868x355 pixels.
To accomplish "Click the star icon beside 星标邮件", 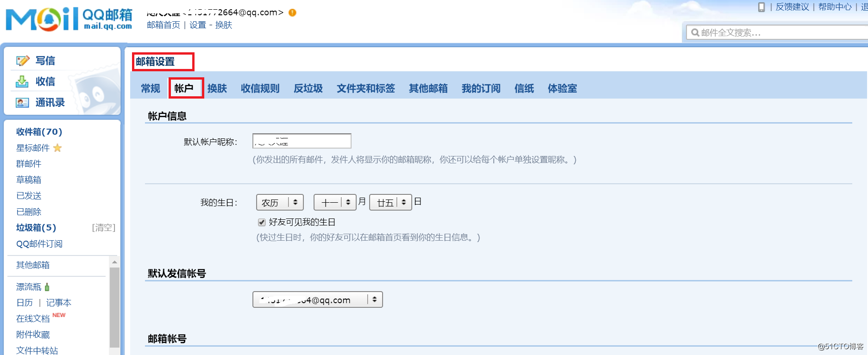I will point(57,148).
